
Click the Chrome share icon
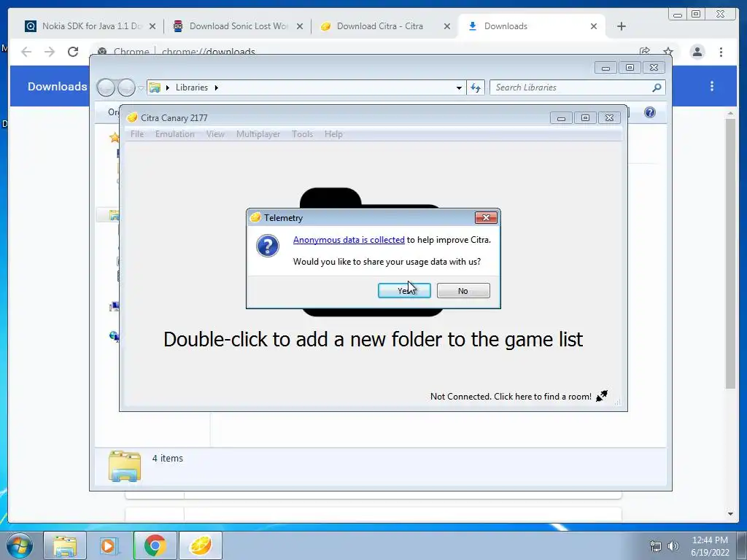pyautogui.click(x=645, y=52)
